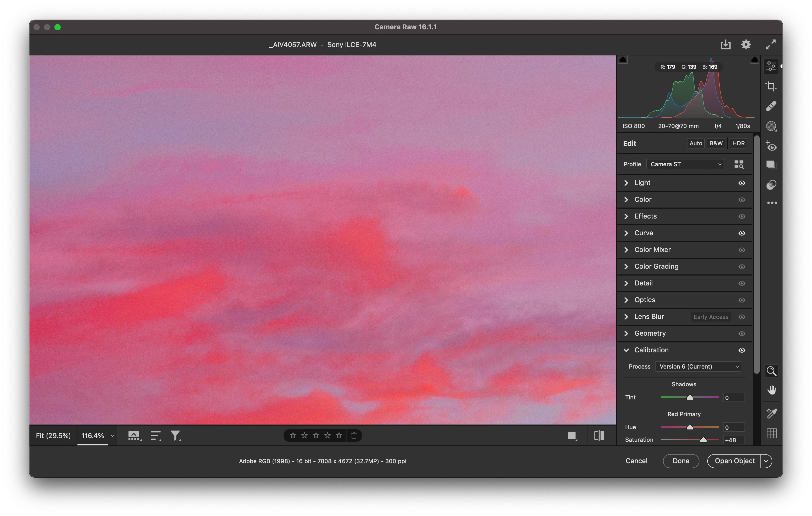Open Process version dropdown
Viewport: 812px width, 516px height.
pos(698,366)
